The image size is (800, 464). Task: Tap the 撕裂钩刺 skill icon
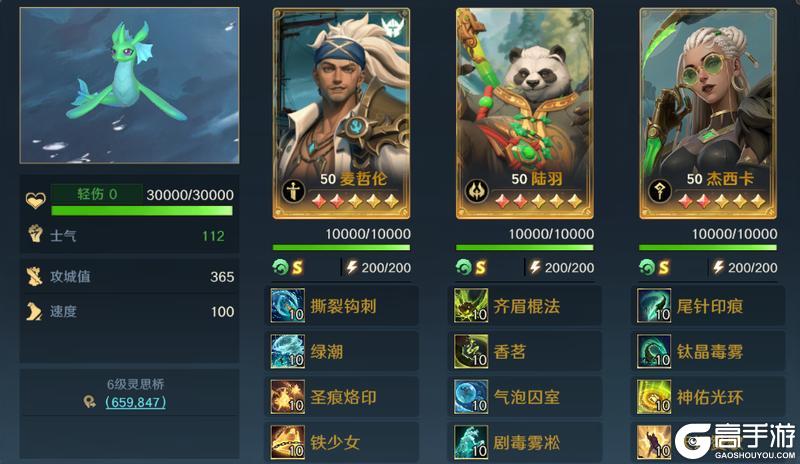point(288,305)
